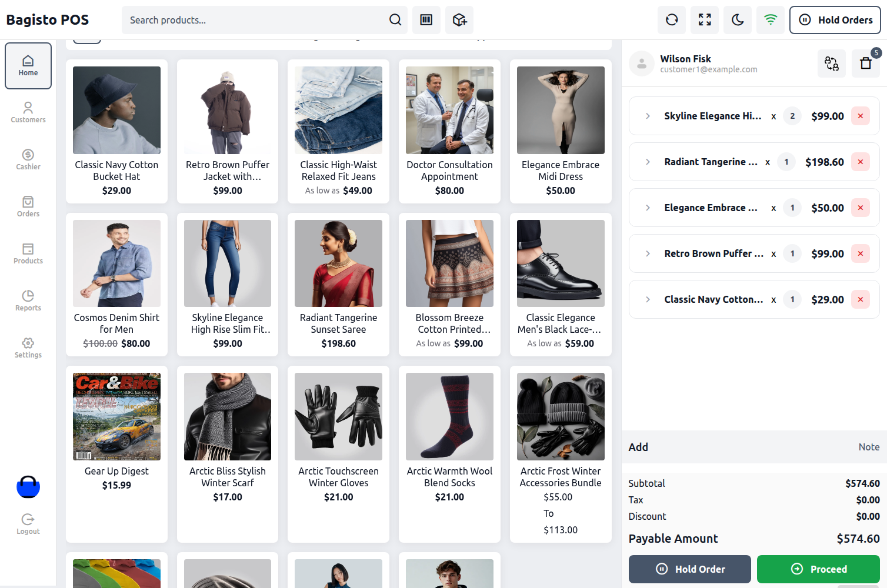Remove Skyline Elegance from cart

pos(861,116)
